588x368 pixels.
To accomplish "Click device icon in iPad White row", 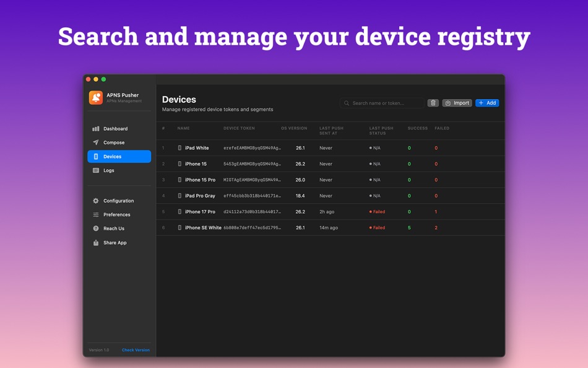I will [179, 148].
